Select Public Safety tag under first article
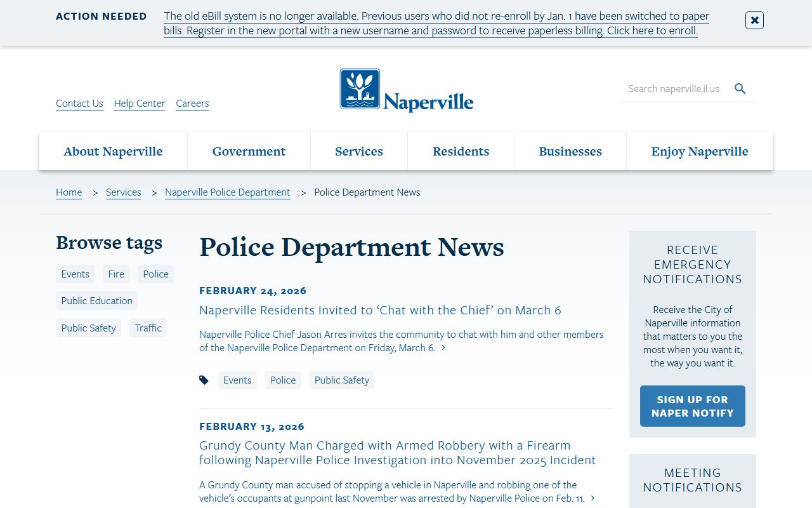 pos(342,380)
